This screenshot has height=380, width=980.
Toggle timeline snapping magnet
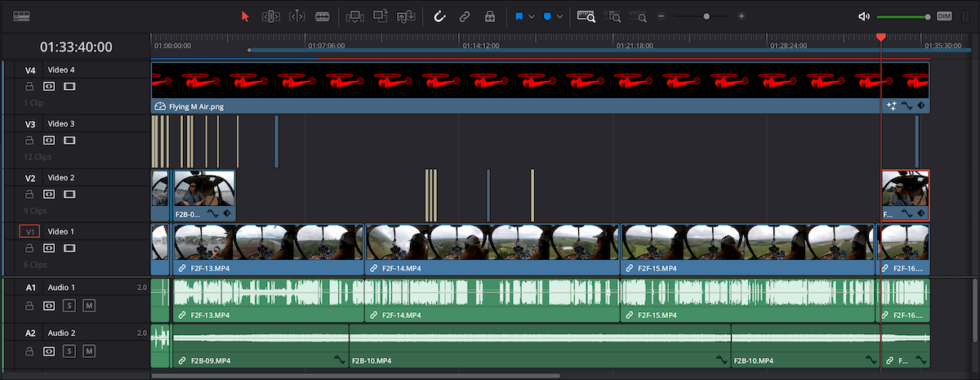[439, 16]
